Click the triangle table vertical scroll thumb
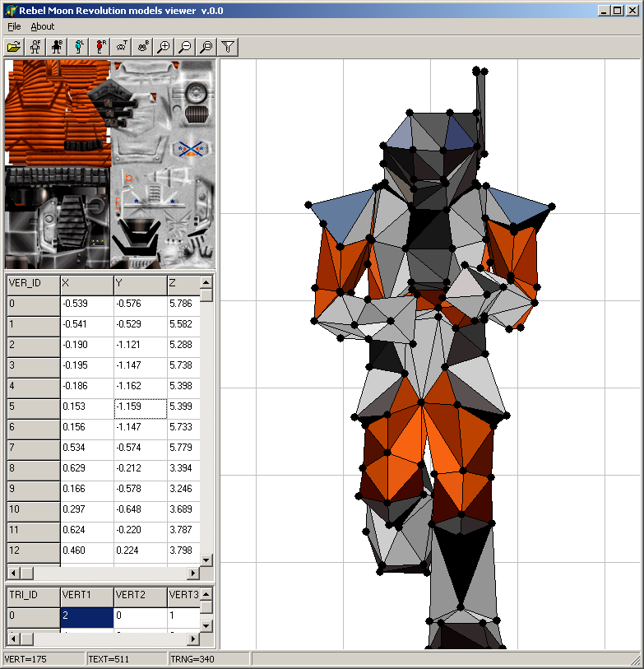The width and height of the screenshot is (644, 669). point(206,606)
